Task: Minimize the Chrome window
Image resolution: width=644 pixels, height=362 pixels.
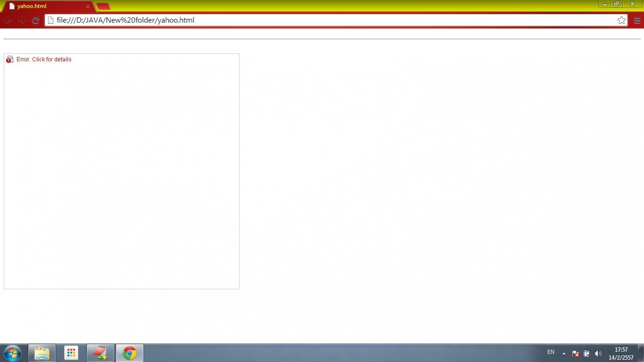Action: [605, 4]
